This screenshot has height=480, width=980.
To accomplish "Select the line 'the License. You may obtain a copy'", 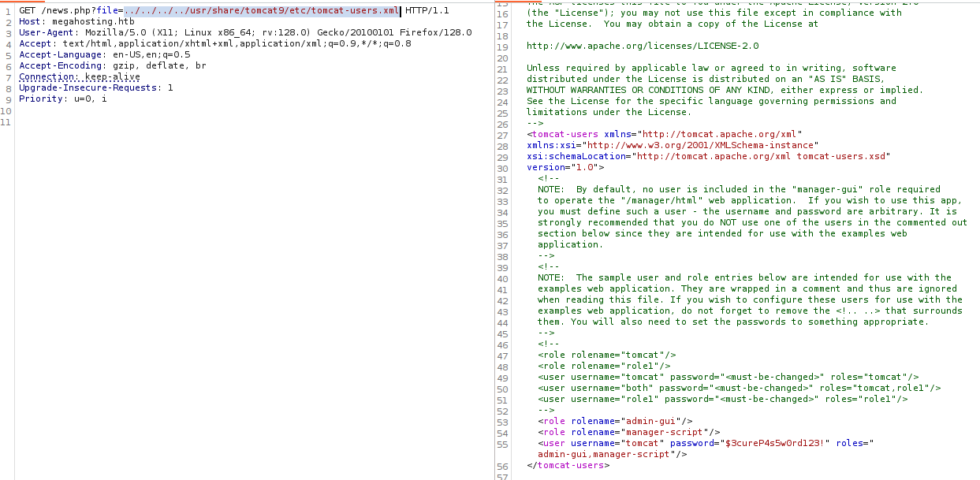I will tap(673, 24).
